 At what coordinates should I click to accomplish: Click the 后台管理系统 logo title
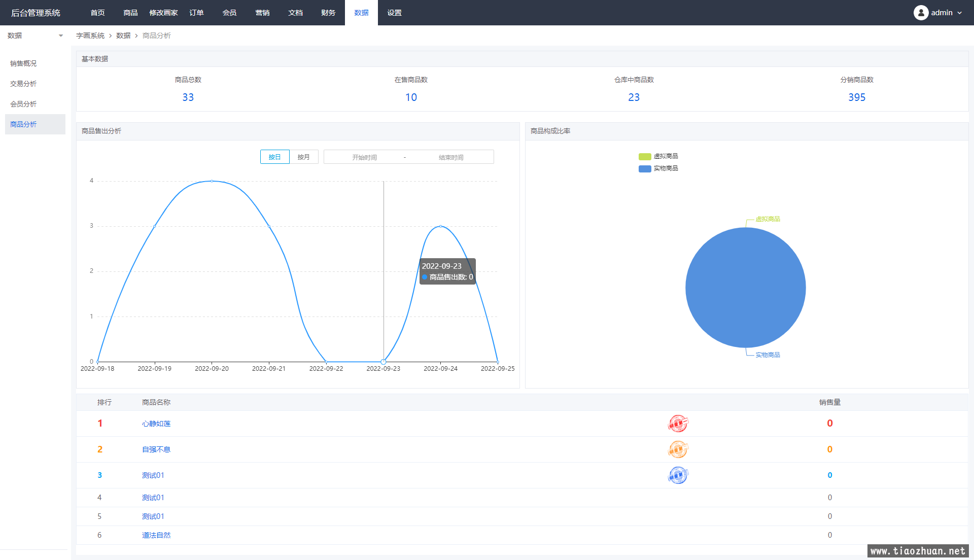click(36, 13)
